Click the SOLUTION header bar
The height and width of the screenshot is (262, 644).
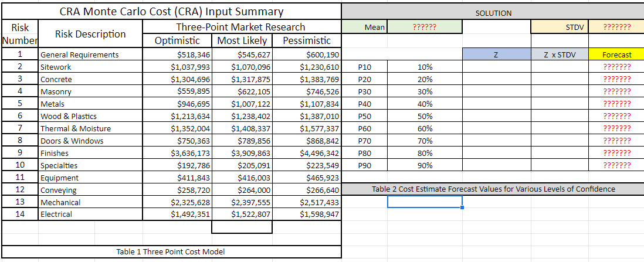tap(493, 13)
